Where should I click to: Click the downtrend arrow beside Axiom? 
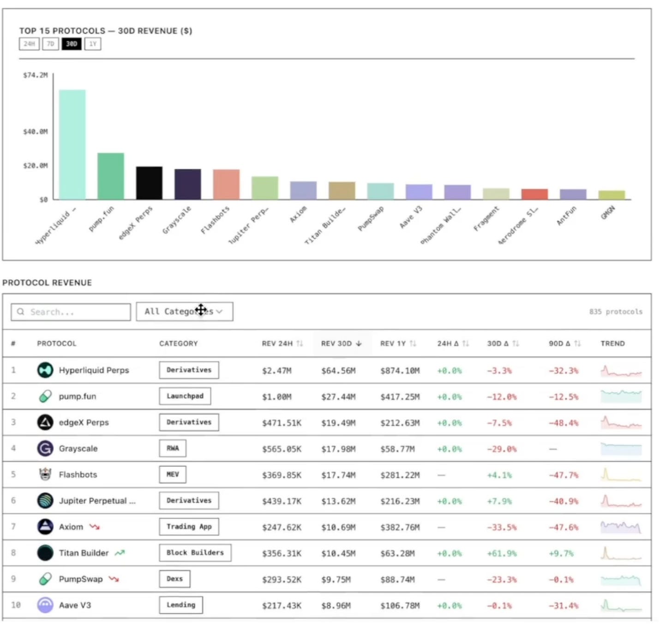point(95,527)
